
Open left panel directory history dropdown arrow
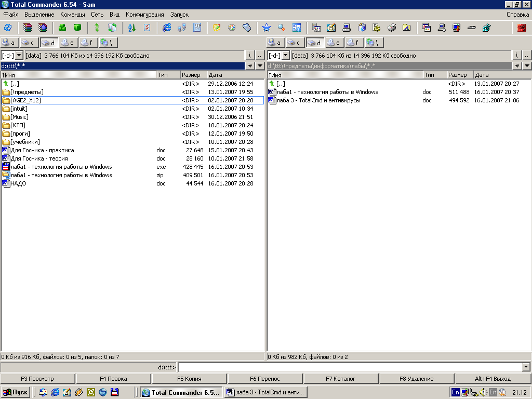point(260,66)
